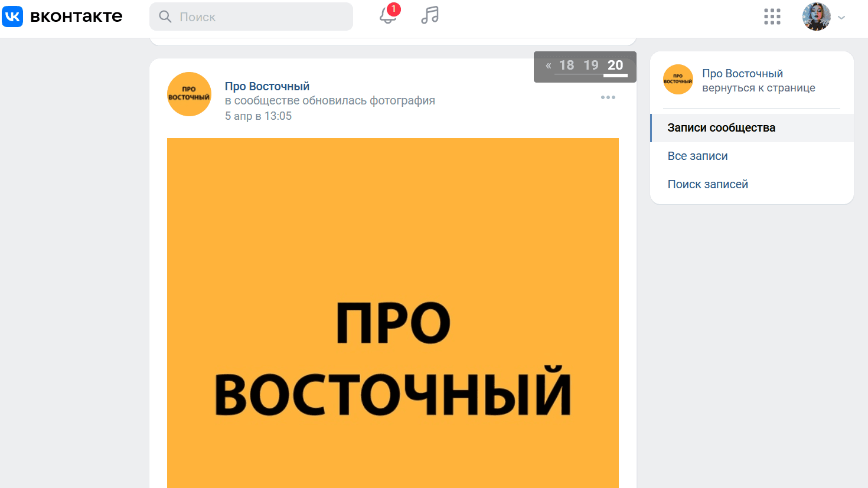Screen dimensions: 868x488
Task: Open post date 5 апр в 13:05
Action: pos(258,116)
